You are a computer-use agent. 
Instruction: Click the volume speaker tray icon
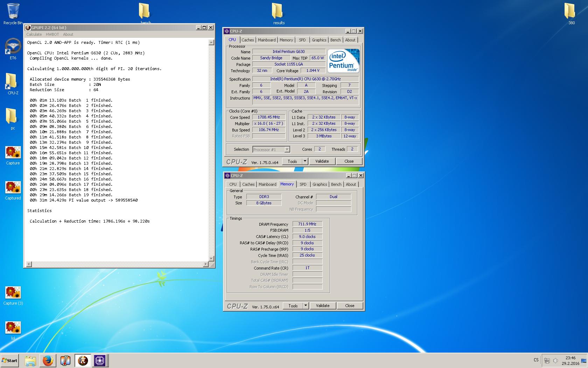click(x=556, y=361)
